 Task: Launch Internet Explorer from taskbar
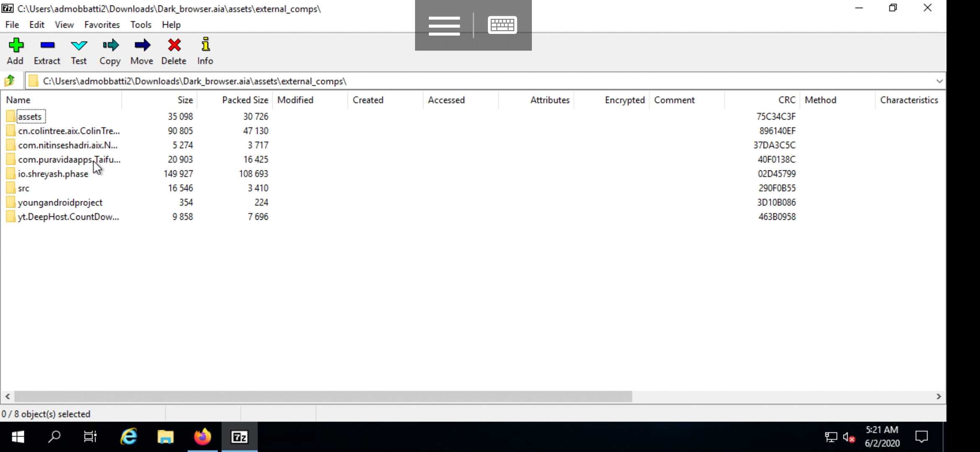coord(129,437)
